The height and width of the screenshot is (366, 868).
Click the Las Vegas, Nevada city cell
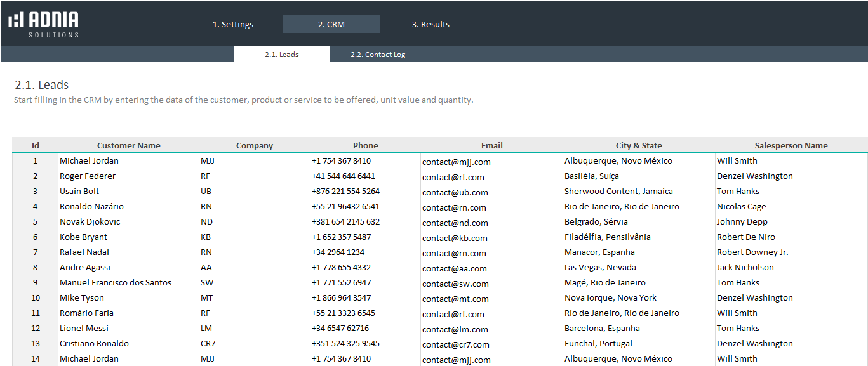tap(600, 268)
